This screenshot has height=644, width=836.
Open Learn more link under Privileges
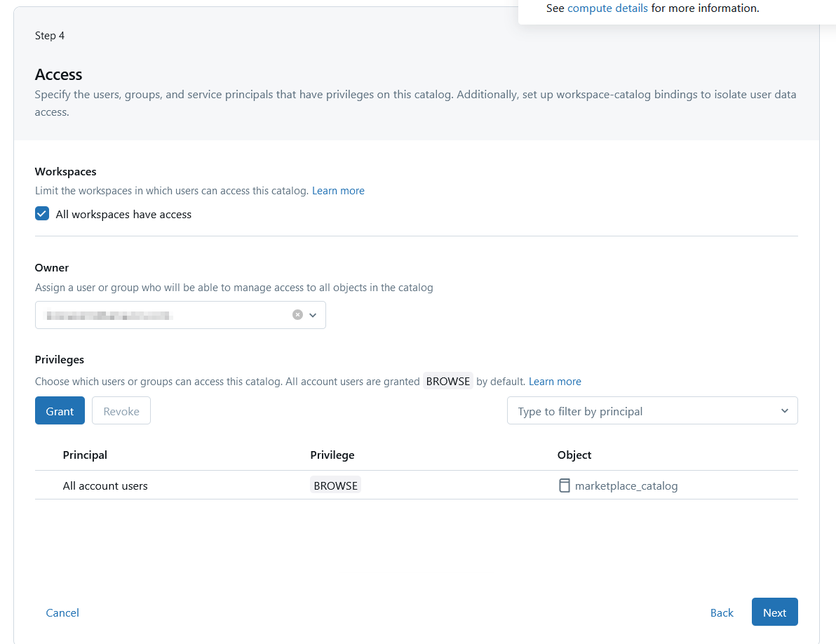click(555, 382)
